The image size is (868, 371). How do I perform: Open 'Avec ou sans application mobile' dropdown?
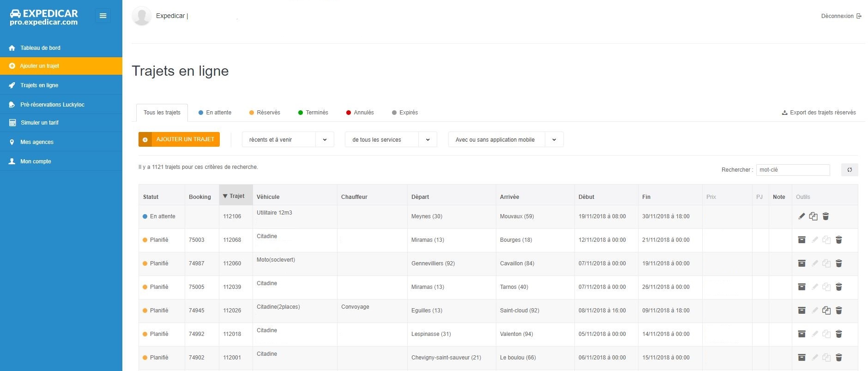click(506, 139)
